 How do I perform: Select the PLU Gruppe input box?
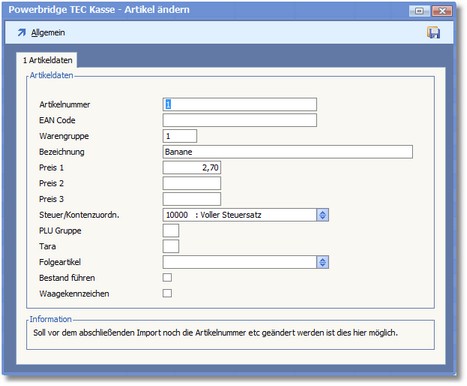click(171, 230)
